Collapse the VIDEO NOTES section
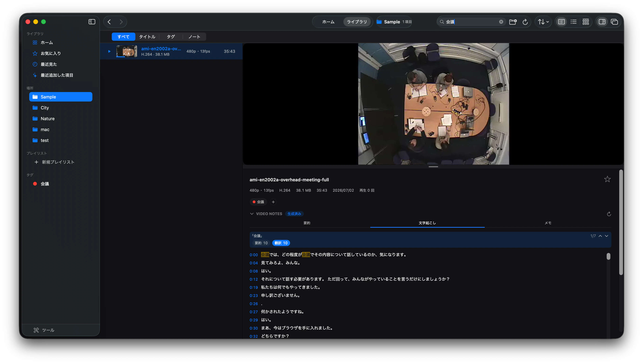The height and width of the screenshot is (364, 643). 252,214
